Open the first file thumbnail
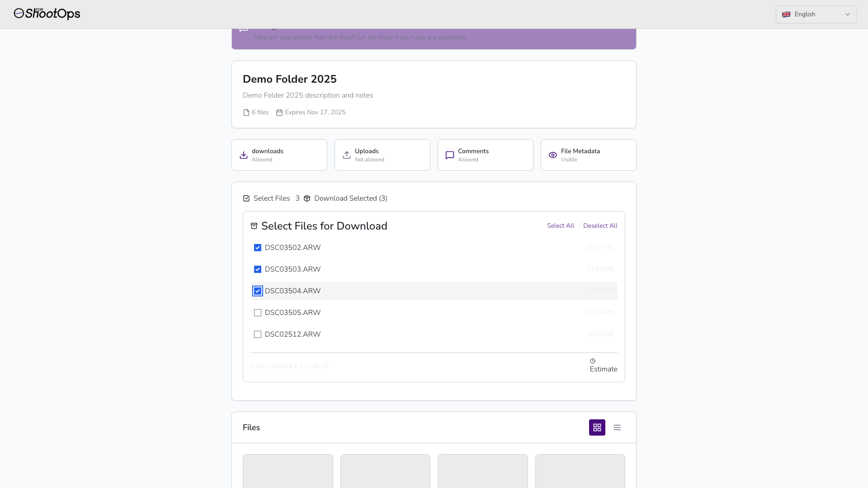The image size is (868, 488). [288, 471]
